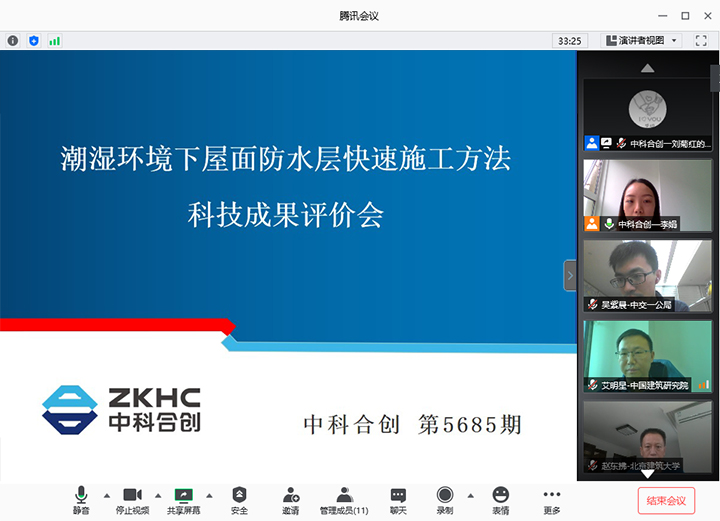Image resolution: width=720 pixels, height=521 pixels.
Task: Enter full screen mode
Action: pyautogui.click(x=701, y=41)
